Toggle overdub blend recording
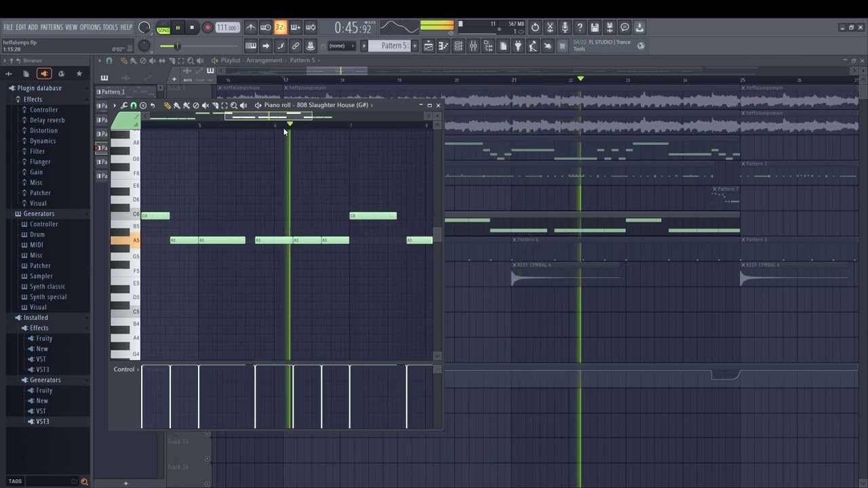 pyautogui.click(x=296, y=28)
